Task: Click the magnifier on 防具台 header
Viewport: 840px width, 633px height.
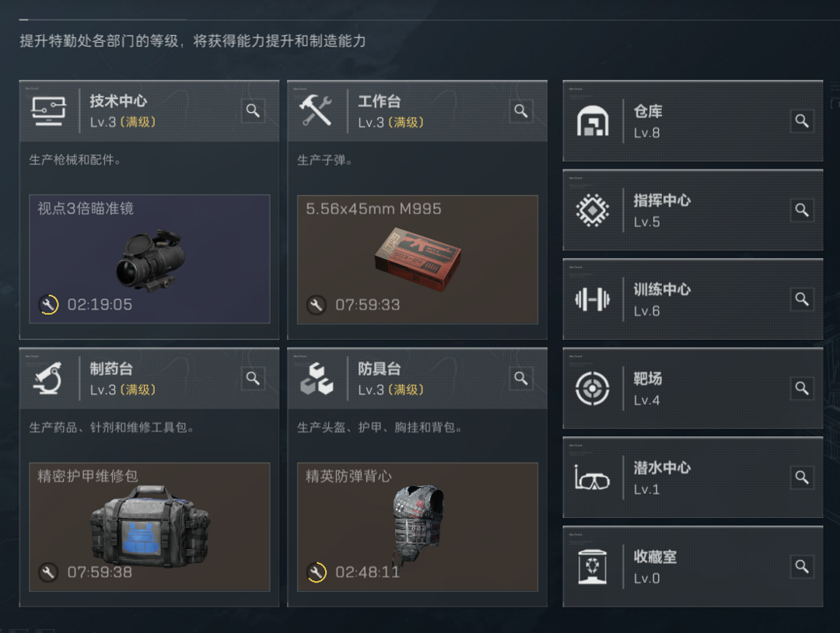Action: [x=520, y=379]
